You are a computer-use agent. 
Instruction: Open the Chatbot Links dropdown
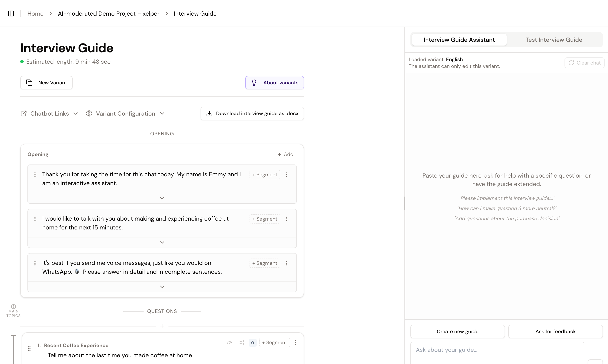pos(49,114)
